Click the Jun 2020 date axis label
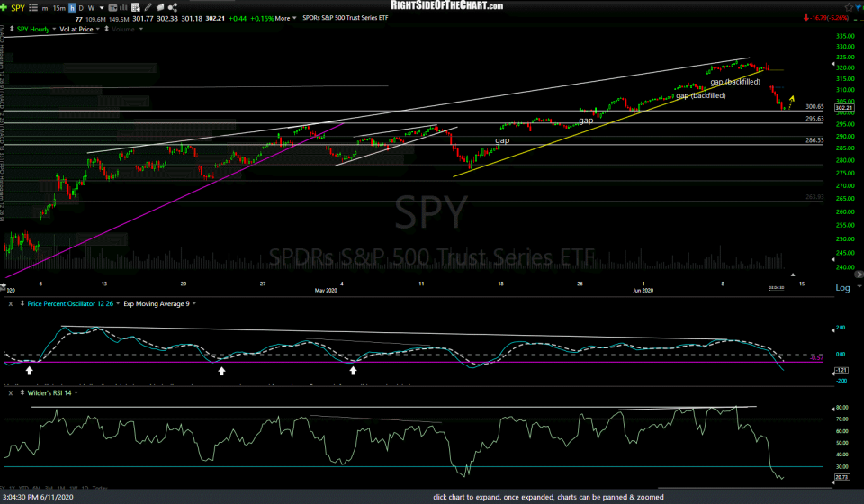 [x=643, y=291]
